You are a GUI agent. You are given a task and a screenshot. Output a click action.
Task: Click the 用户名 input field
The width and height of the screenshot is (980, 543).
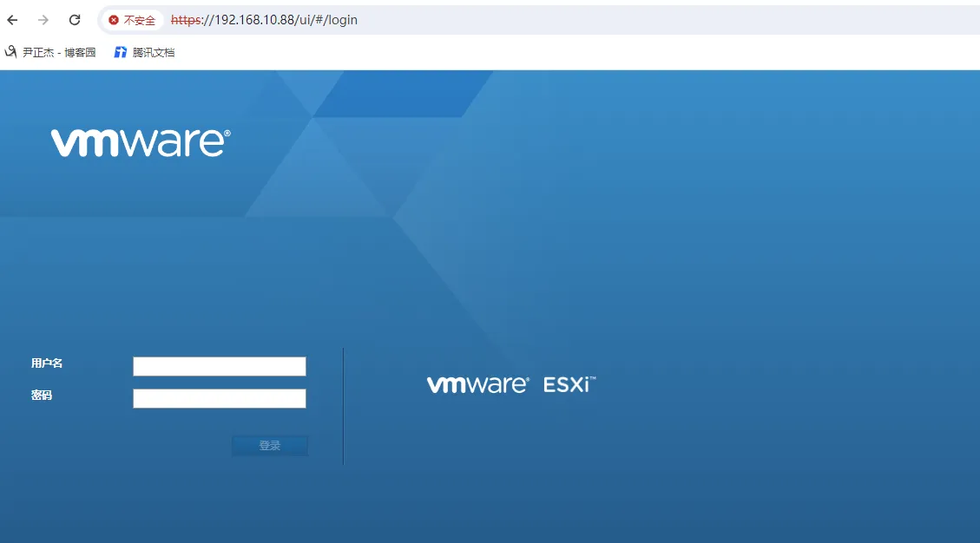(x=220, y=366)
